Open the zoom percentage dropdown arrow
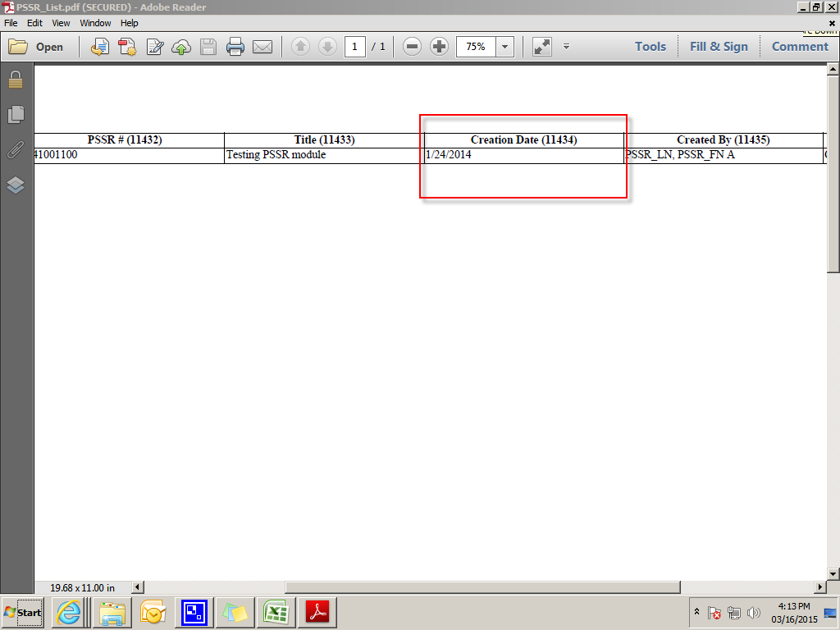 click(x=504, y=47)
